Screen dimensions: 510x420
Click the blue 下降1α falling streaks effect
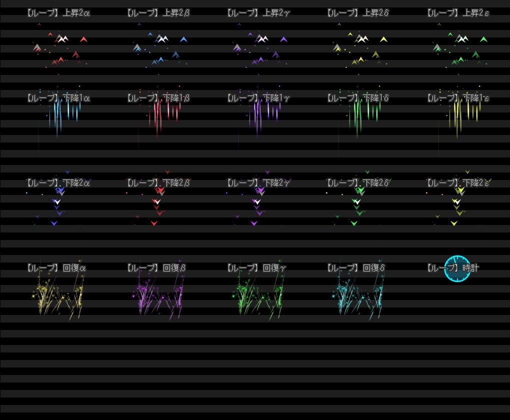(x=62, y=112)
